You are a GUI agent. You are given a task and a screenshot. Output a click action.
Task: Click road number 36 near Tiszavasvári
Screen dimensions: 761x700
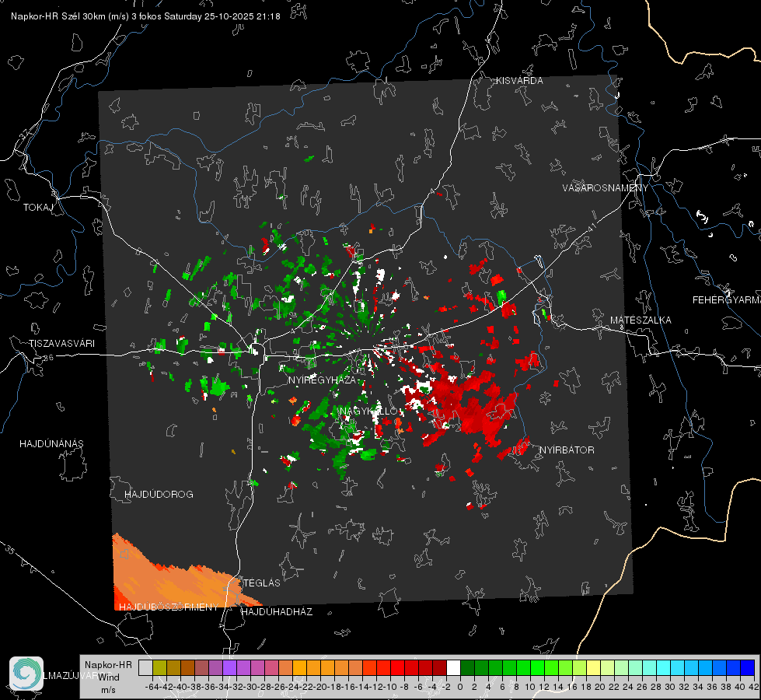48,358
